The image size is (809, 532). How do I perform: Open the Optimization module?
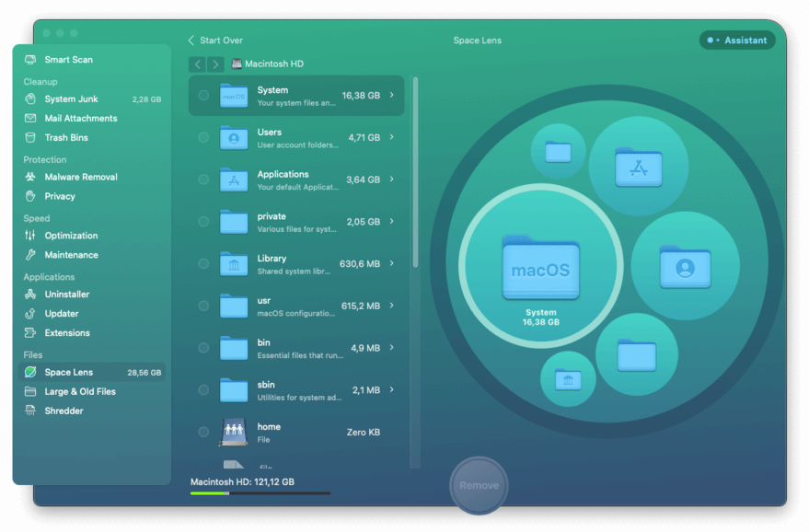point(92,236)
